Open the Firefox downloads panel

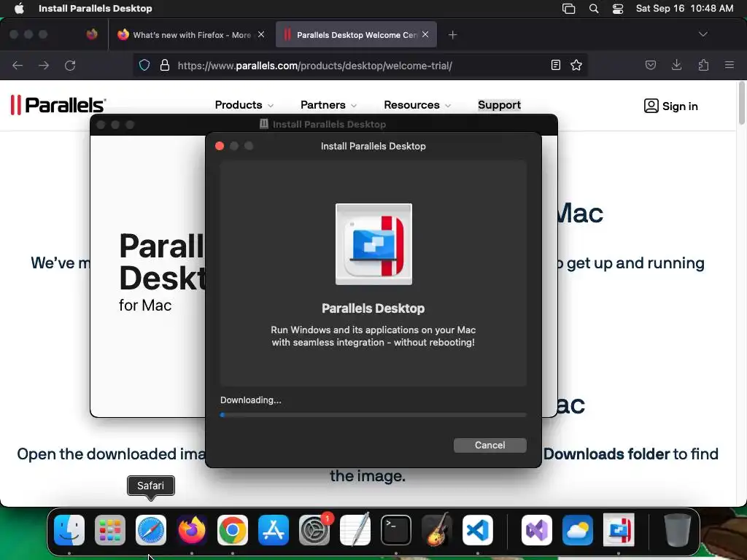[676, 65]
